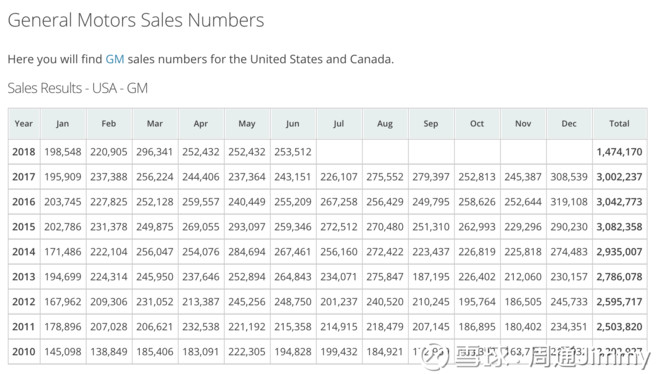Image resolution: width=660 pixels, height=374 pixels.
Task: Click the 2010 February value 138,849
Action: coord(109,352)
